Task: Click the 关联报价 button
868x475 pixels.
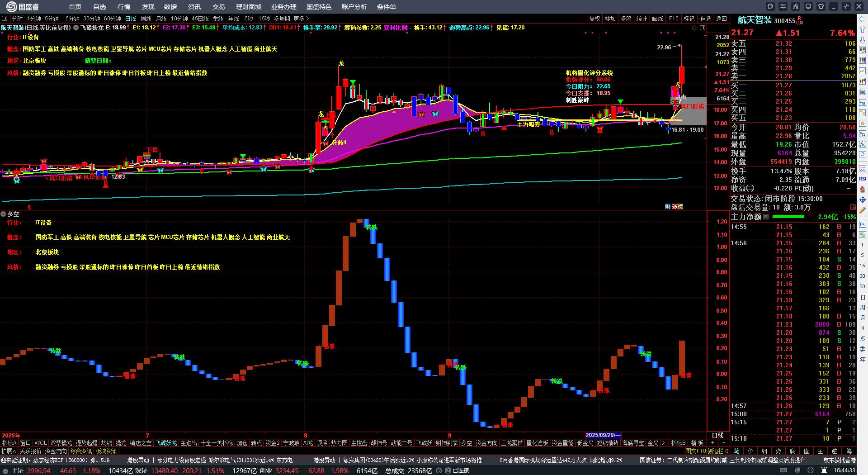Action: click(x=30, y=451)
